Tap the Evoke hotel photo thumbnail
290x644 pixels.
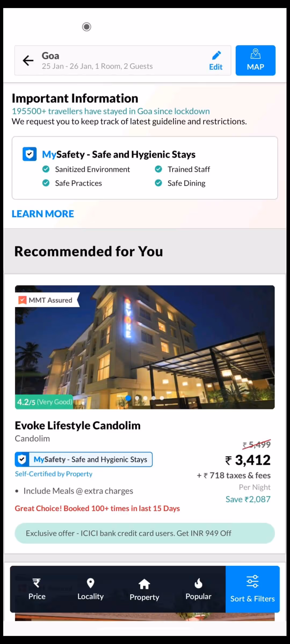coord(145,347)
